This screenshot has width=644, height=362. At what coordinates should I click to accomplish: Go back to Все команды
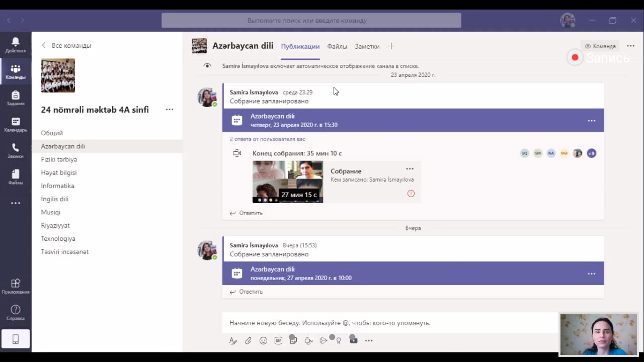coord(66,45)
